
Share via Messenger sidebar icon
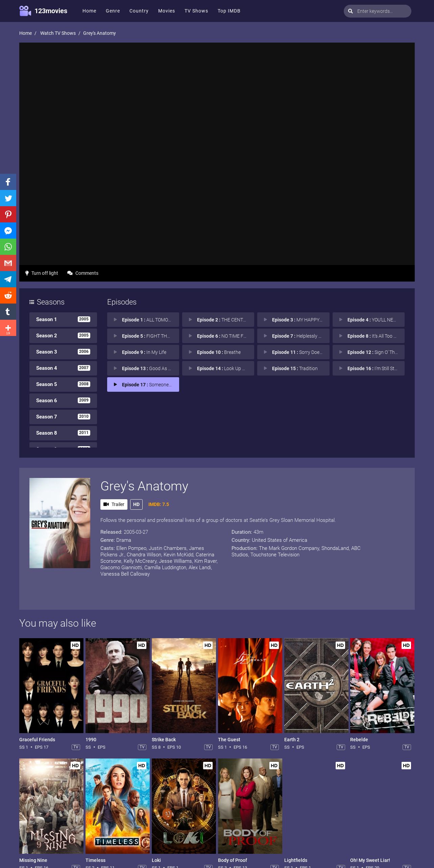click(8, 231)
